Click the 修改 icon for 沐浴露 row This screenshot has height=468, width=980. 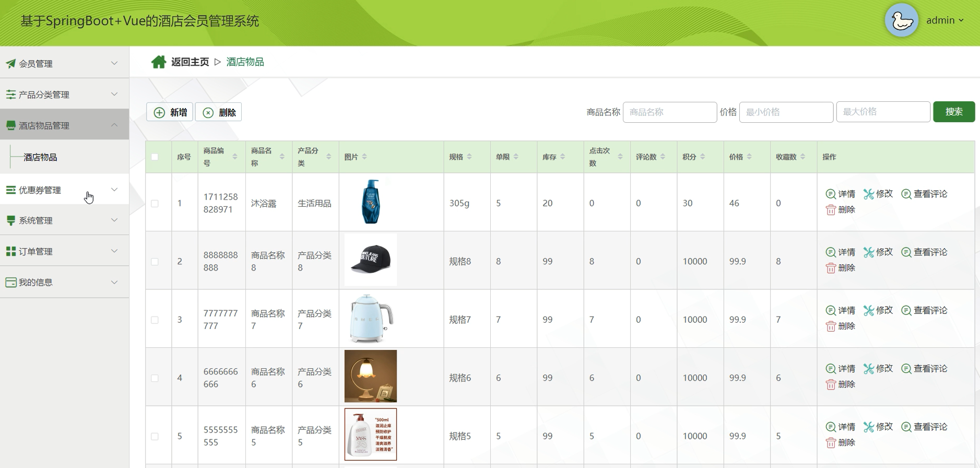point(869,194)
